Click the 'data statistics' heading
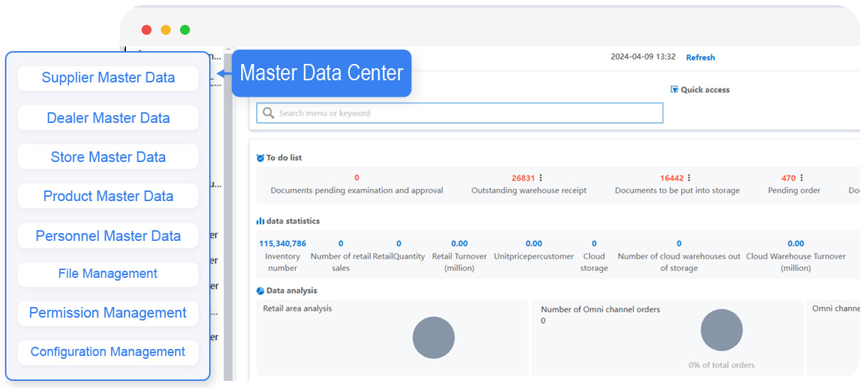868x388 pixels. click(293, 221)
